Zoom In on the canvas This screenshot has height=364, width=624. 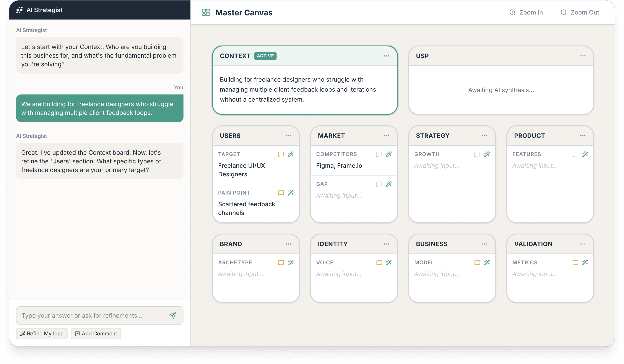click(526, 12)
